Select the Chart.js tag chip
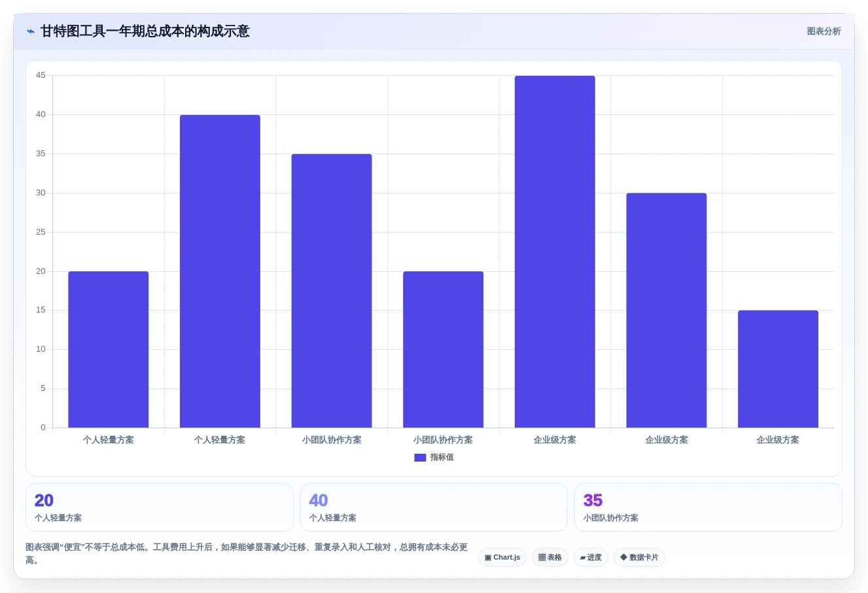This screenshot has height=593, width=868. click(x=502, y=558)
